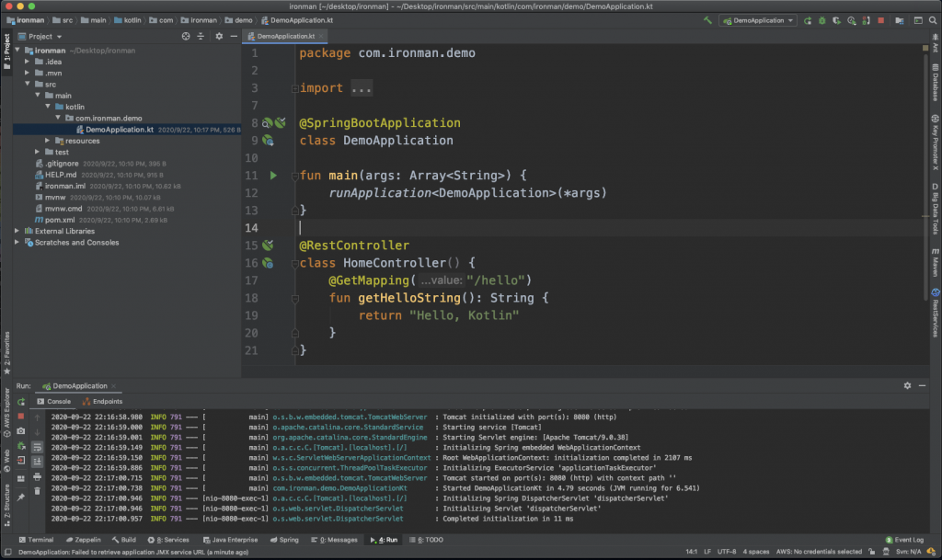Expand the .mvn folder
The width and height of the screenshot is (942, 560).
(27, 74)
